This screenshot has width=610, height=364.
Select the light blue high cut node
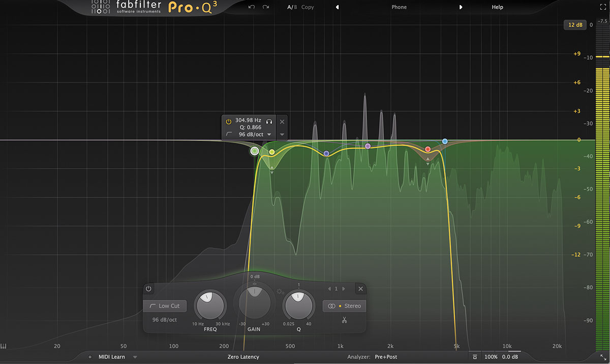click(445, 141)
